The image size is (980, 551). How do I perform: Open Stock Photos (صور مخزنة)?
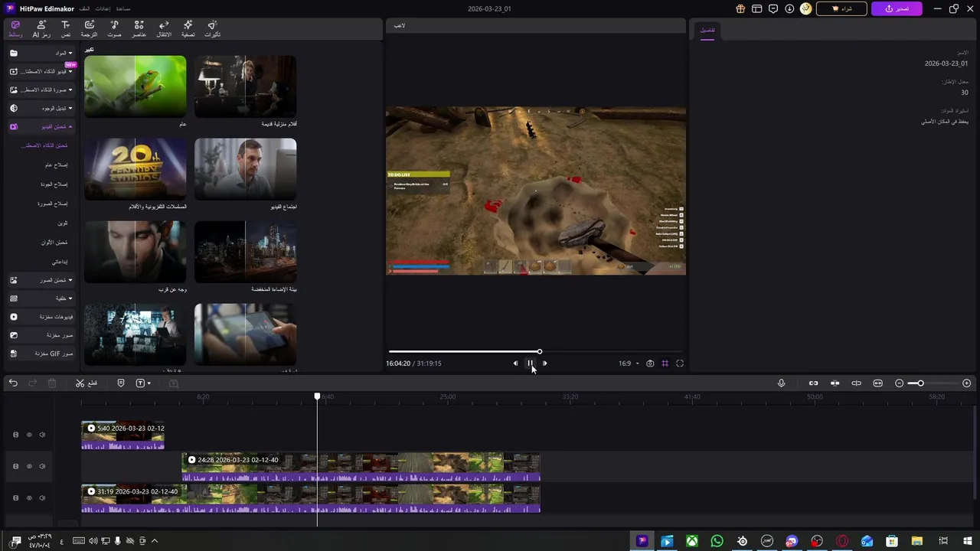click(x=41, y=335)
